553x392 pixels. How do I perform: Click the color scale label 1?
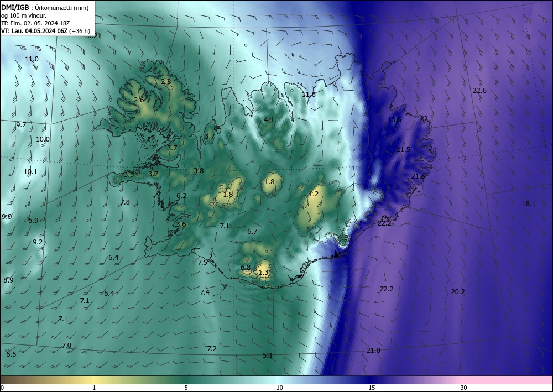94,388
